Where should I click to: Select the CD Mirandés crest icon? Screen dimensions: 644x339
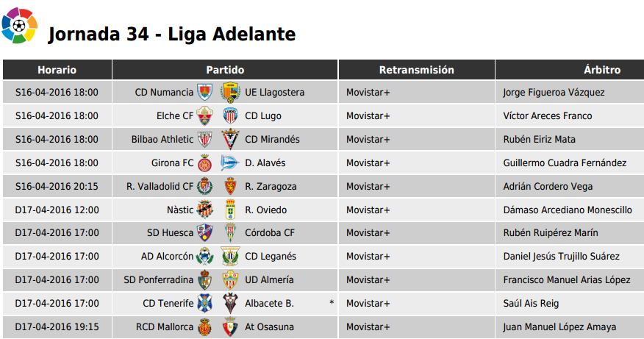[230, 139]
